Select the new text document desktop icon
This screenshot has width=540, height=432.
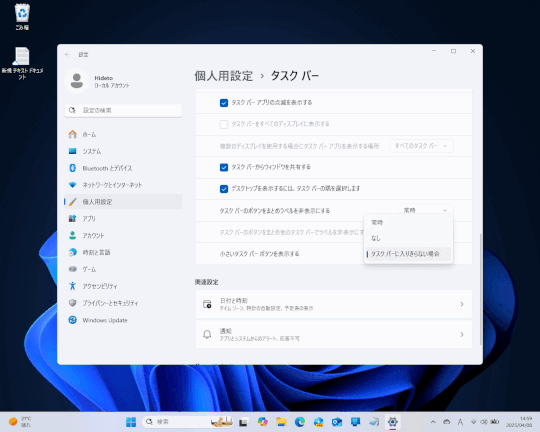tap(22, 63)
